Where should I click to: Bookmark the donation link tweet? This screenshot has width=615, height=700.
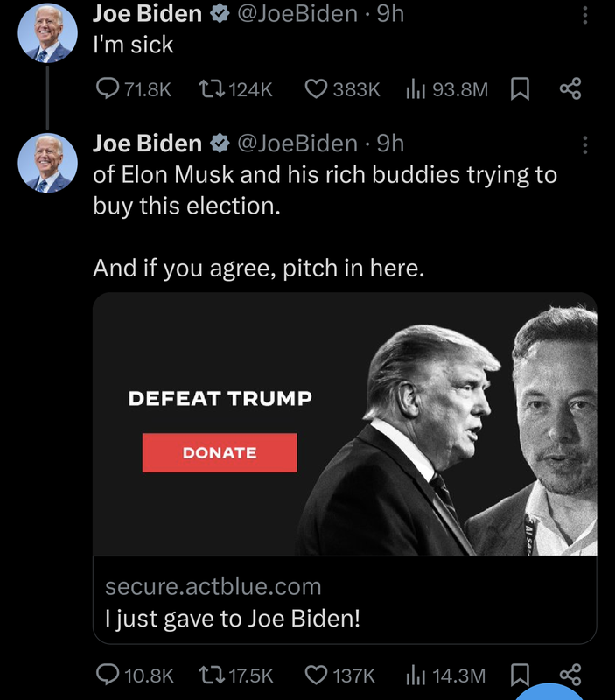click(520, 675)
